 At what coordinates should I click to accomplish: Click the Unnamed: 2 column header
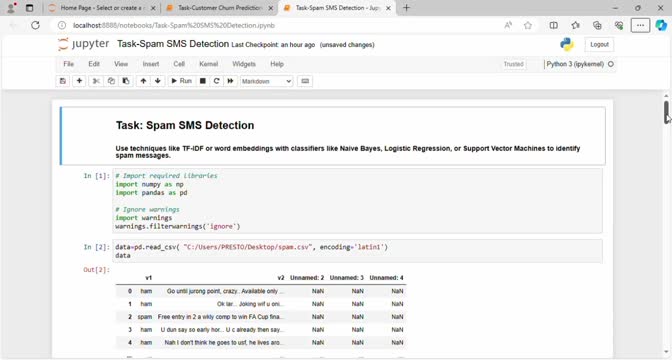point(307,278)
